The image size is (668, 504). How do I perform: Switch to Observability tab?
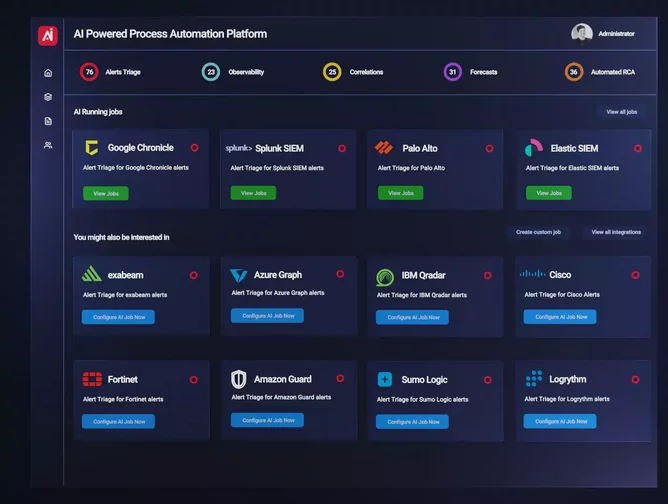pos(246,72)
